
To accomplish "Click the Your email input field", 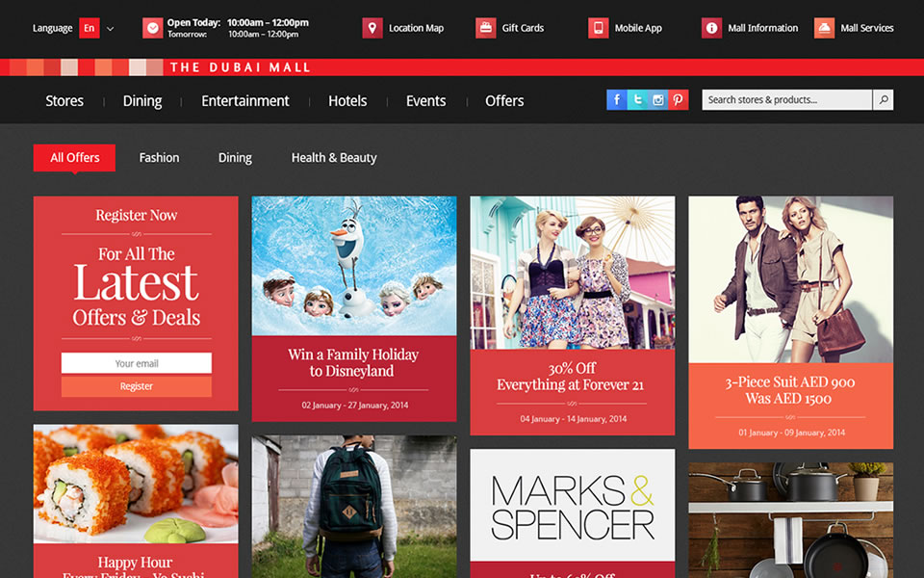I will [136, 363].
